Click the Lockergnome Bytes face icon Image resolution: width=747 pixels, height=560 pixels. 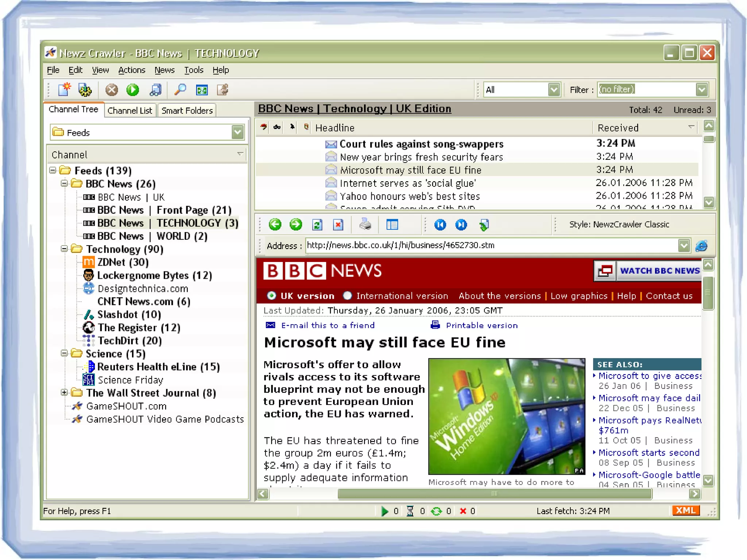coord(88,275)
